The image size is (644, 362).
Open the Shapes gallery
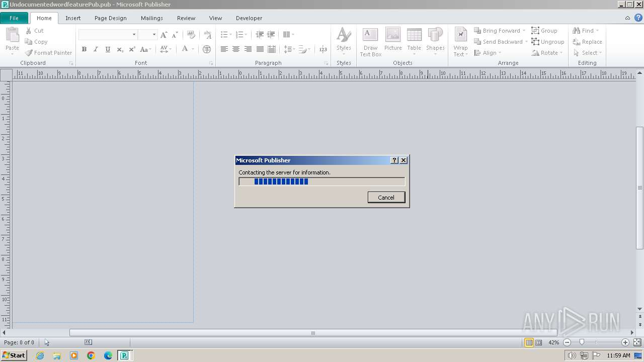435,42
